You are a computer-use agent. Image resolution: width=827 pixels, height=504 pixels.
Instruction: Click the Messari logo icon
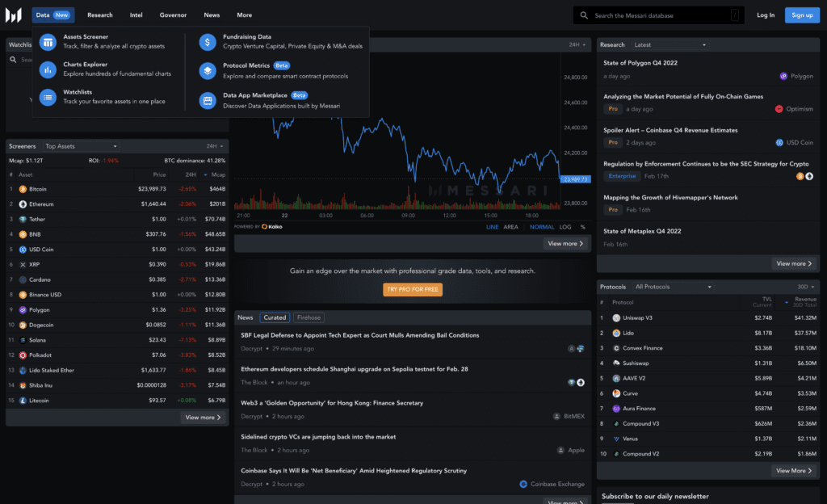coord(13,15)
